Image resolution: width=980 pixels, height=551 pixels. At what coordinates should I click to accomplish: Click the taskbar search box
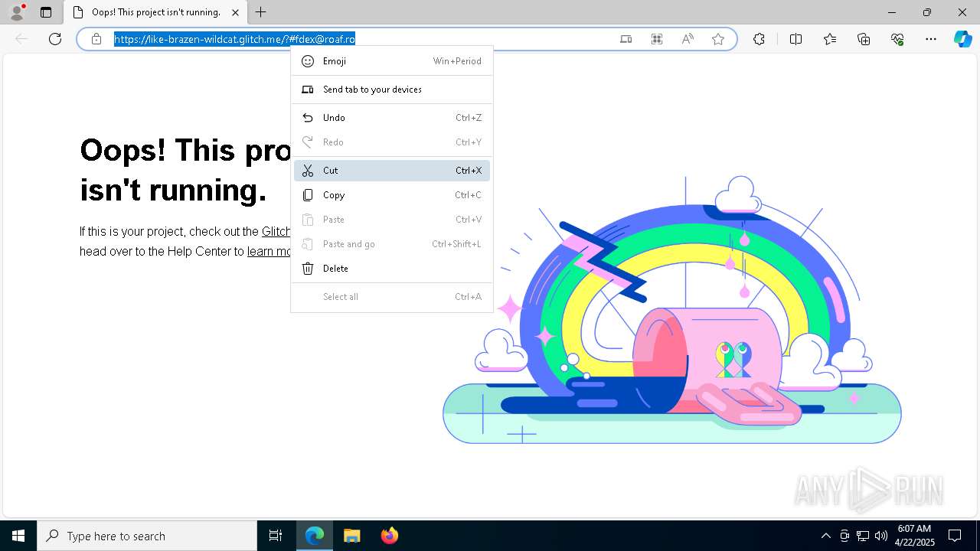147,536
